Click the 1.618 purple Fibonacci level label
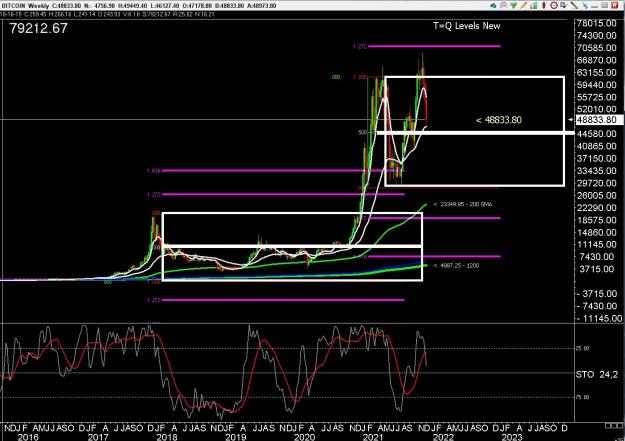Viewport: 625px width, 441px height. tap(153, 171)
